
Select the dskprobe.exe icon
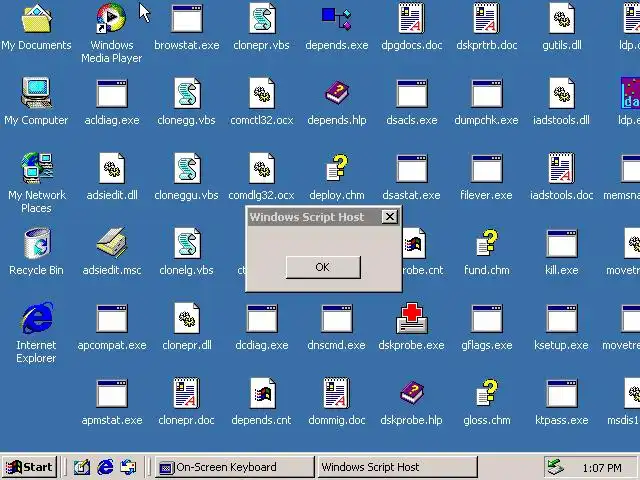412,318
